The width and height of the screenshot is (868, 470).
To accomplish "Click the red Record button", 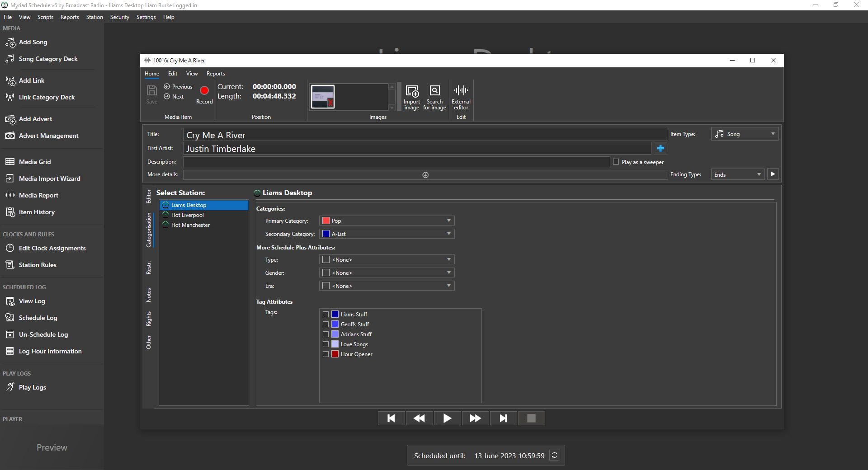I will pyautogui.click(x=204, y=94).
